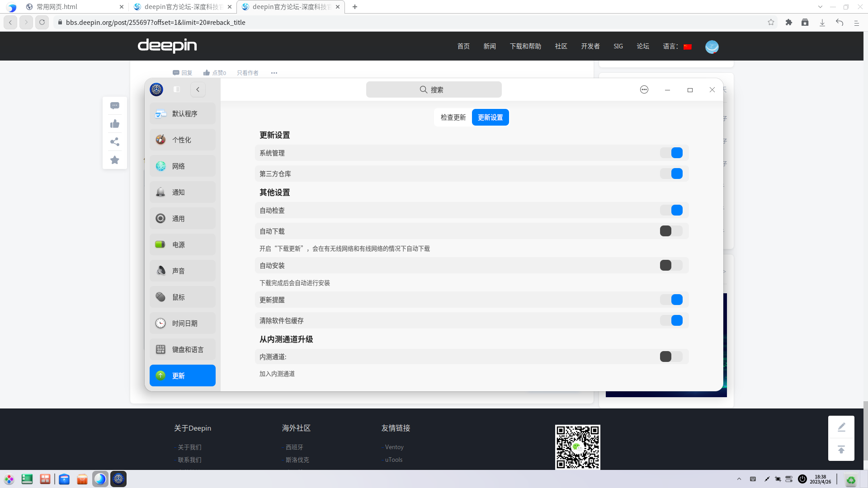Disable the 系统管理 update toggle
Viewport: 868px width, 488px height.
tap(672, 153)
